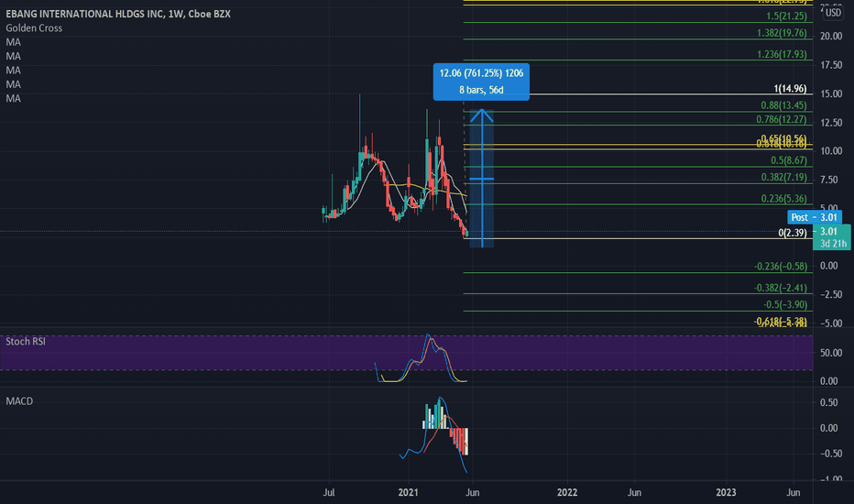854x504 pixels.
Task: Select Fib level 0.786(12.27)
Action: tap(782, 119)
